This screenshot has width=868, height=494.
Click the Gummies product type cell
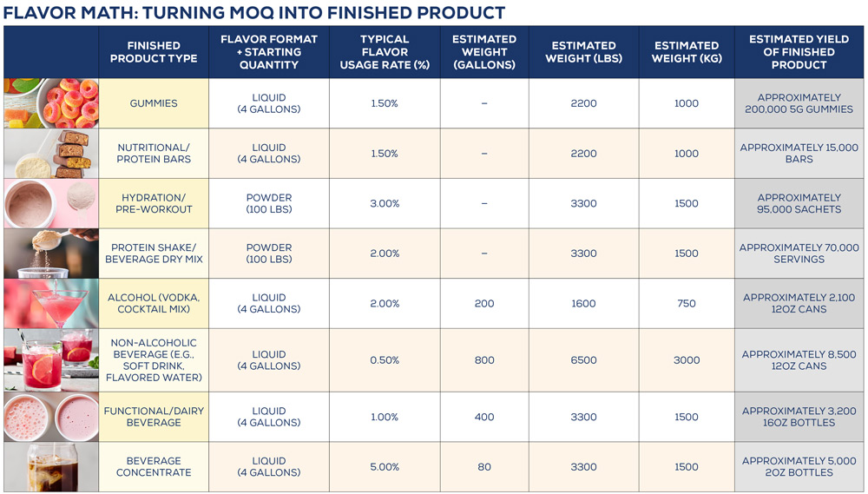[154, 103]
